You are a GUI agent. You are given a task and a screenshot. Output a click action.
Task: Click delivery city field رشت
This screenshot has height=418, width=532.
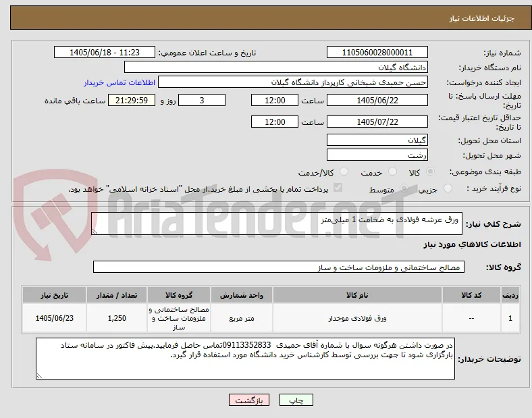[x=377, y=155]
